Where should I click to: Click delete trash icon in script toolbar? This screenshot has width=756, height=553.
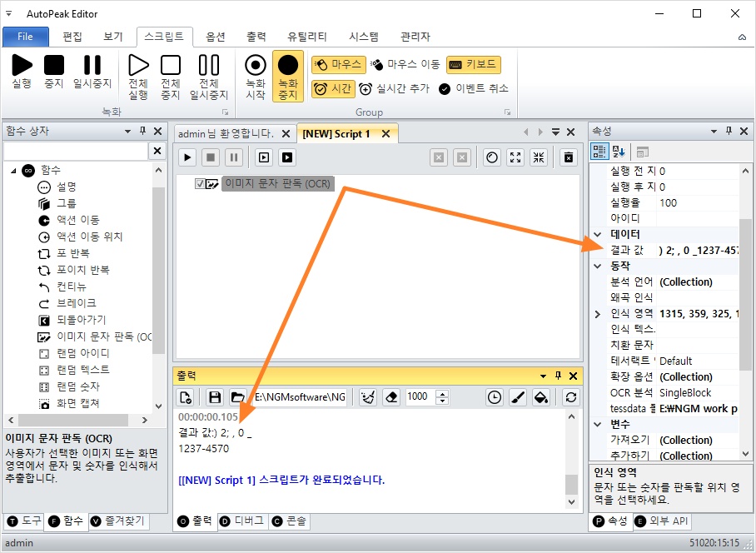(569, 157)
